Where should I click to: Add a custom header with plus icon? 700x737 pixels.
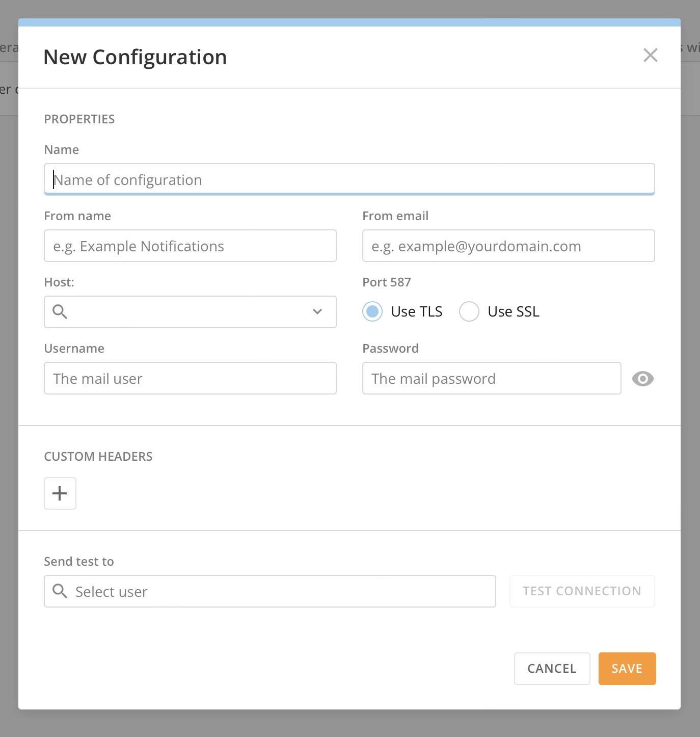pyautogui.click(x=60, y=493)
